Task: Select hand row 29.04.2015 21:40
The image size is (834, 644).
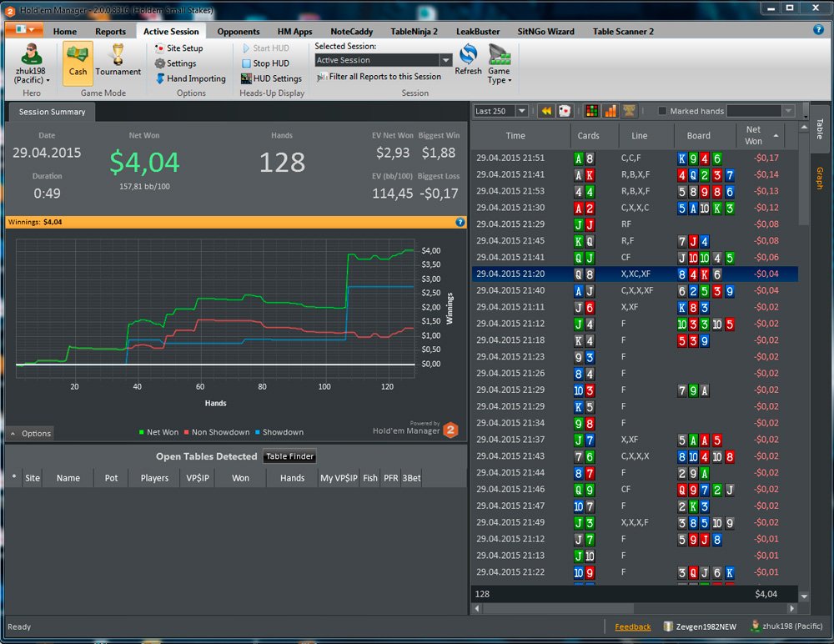Action: coord(635,290)
